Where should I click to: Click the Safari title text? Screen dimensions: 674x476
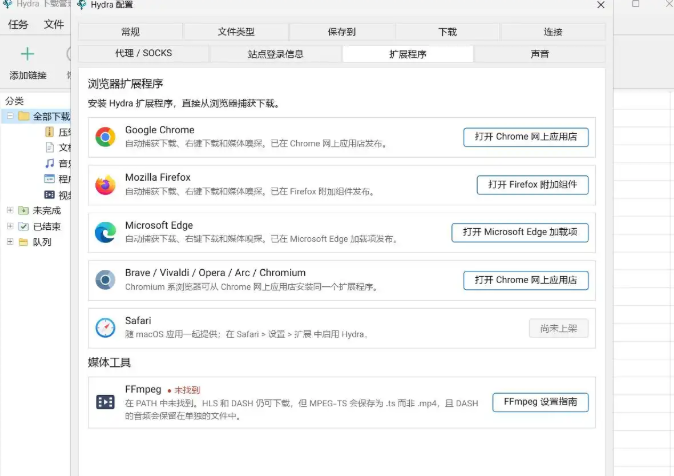pyautogui.click(x=138, y=320)
